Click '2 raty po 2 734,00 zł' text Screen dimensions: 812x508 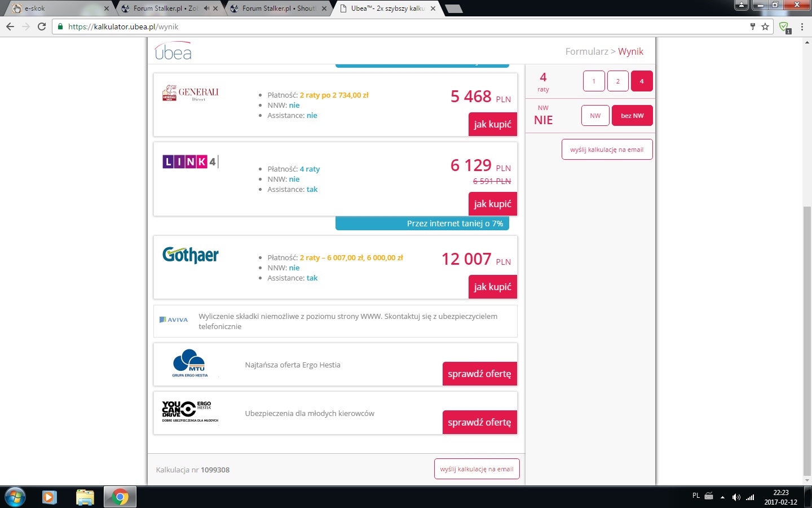point(334,95)
